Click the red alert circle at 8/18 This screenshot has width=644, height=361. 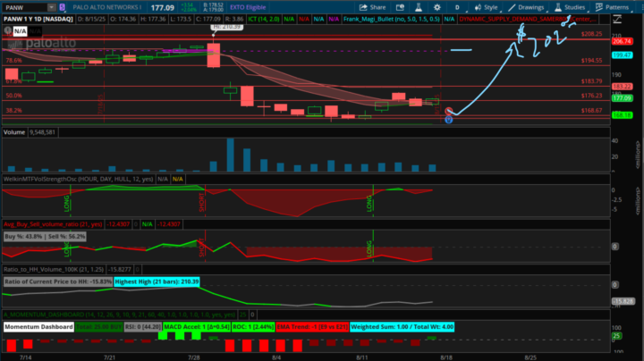pyautogui.click(x=448, y=111)
